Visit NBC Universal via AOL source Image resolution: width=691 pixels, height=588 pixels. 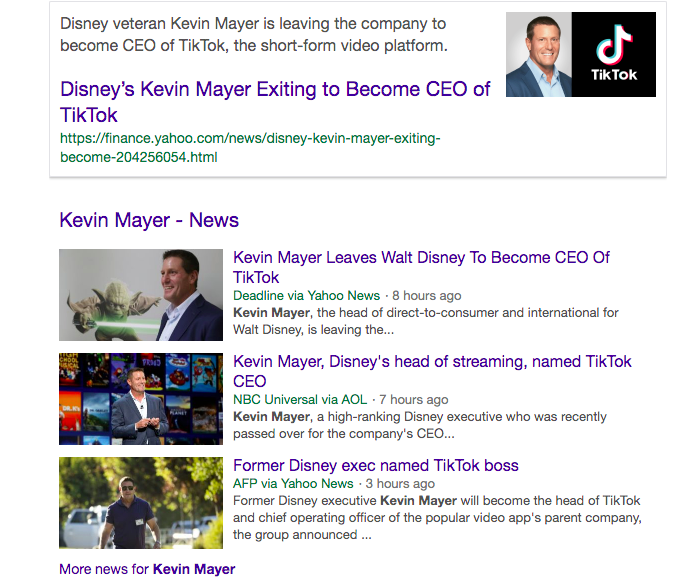click(x=300, y=399)
